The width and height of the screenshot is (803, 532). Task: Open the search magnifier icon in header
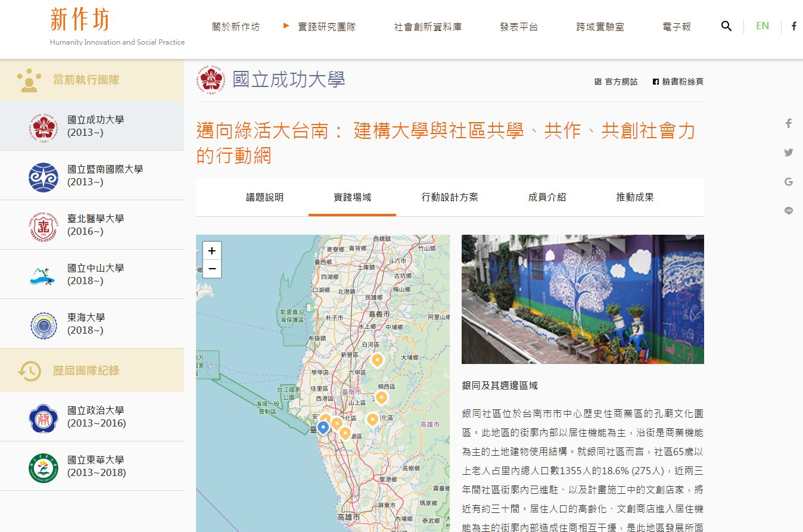pos(726,26)
